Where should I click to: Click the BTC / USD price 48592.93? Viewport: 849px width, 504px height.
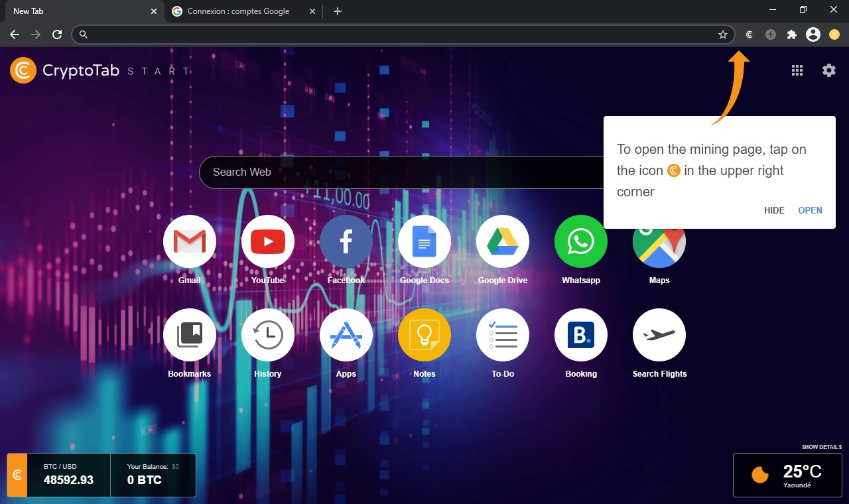[x=68, y=475]
